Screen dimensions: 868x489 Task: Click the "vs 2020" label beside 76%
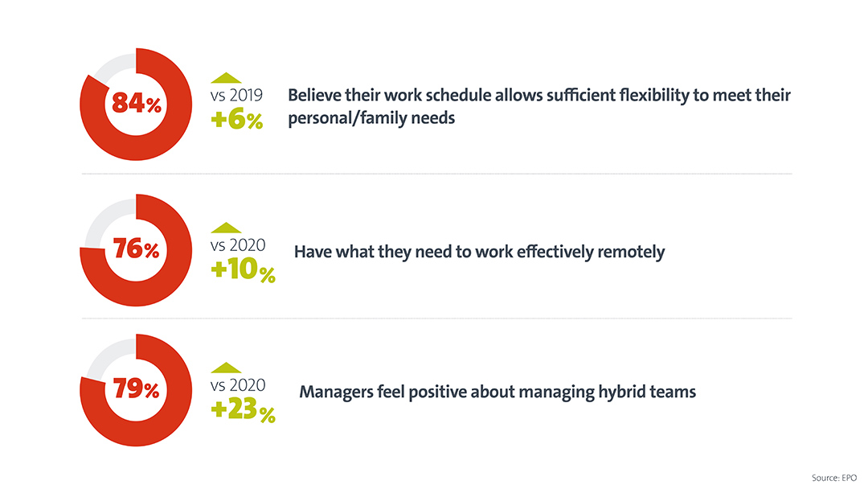point(238,245)
